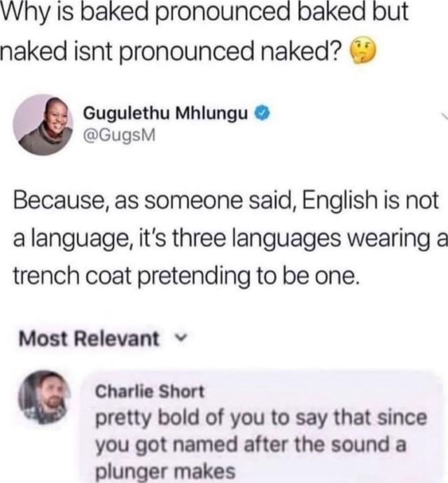
Task: Select the 'you got named after the sound' line
Action: tap(251, 445)
